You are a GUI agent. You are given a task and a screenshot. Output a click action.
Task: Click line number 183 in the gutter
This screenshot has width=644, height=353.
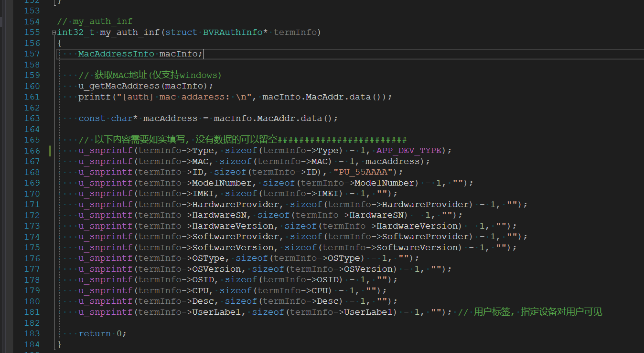click(x=32, y=333)
